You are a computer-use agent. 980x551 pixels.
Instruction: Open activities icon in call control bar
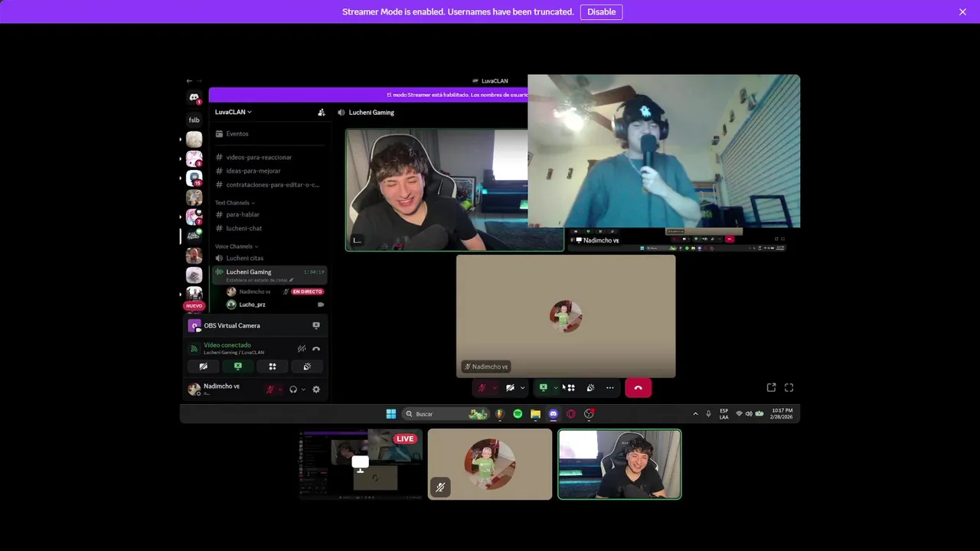pyautogui.click(x=571, y=388)
